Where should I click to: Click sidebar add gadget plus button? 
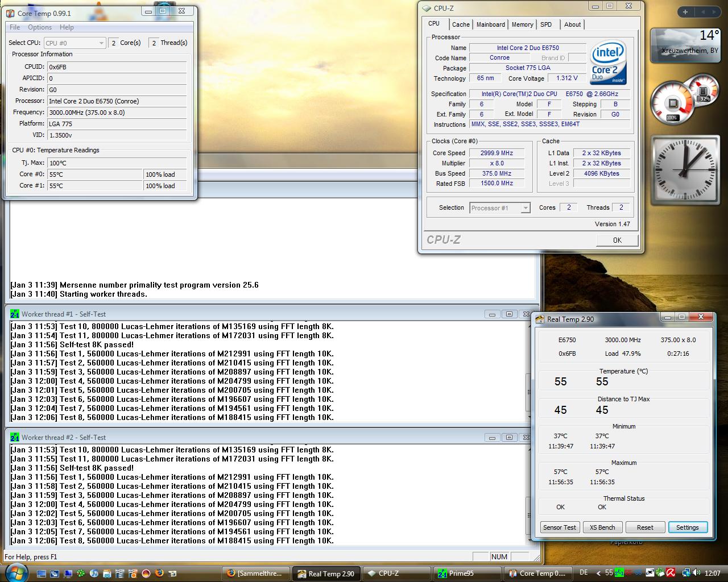point(685,11)
